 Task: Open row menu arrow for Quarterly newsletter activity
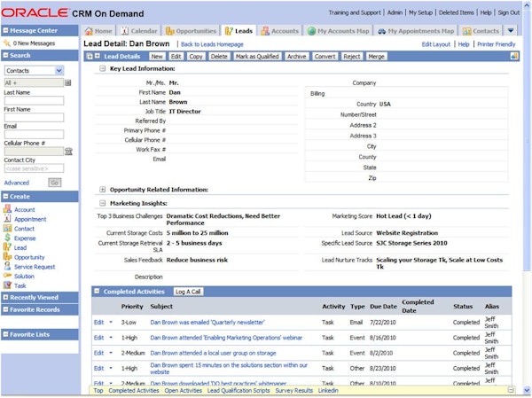[111, 322]
